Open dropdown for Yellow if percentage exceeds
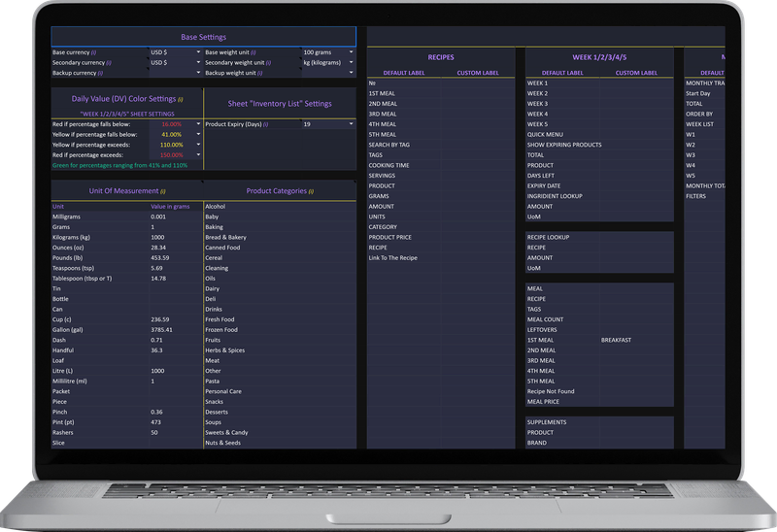Image resolution: width=777 pixels, height=532 pixels. tap(198, 145)
